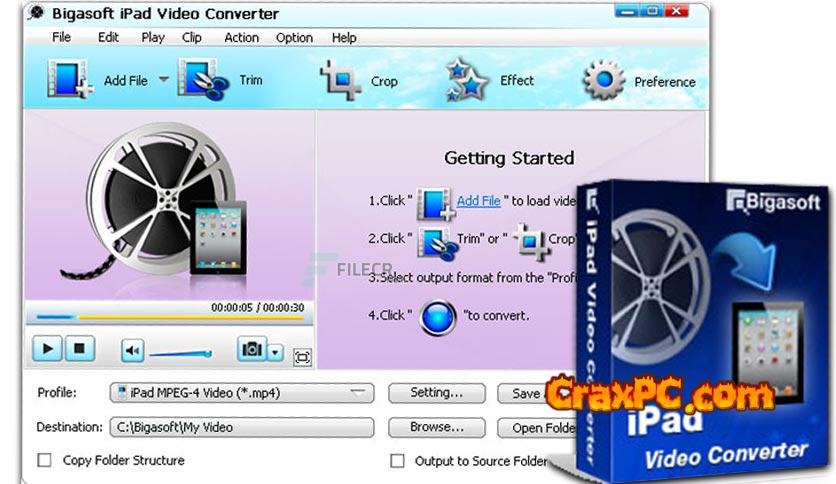The image size is (836, 484).
Task: Click the Add File link in Getting Started
Action: [479, 201]
